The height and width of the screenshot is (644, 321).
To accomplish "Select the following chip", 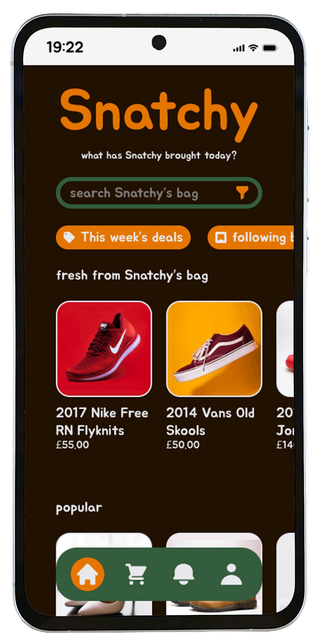I will click(251, 237).
